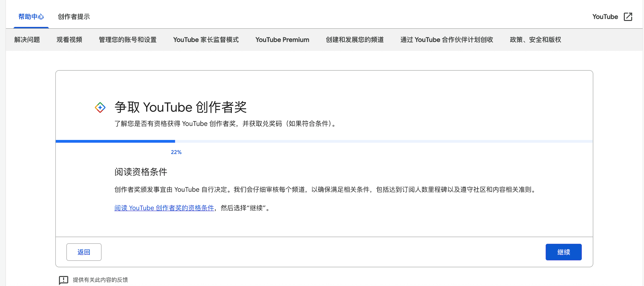
Task: Click the feedback speech bubble icon
Action: click(x=63, y=280)
